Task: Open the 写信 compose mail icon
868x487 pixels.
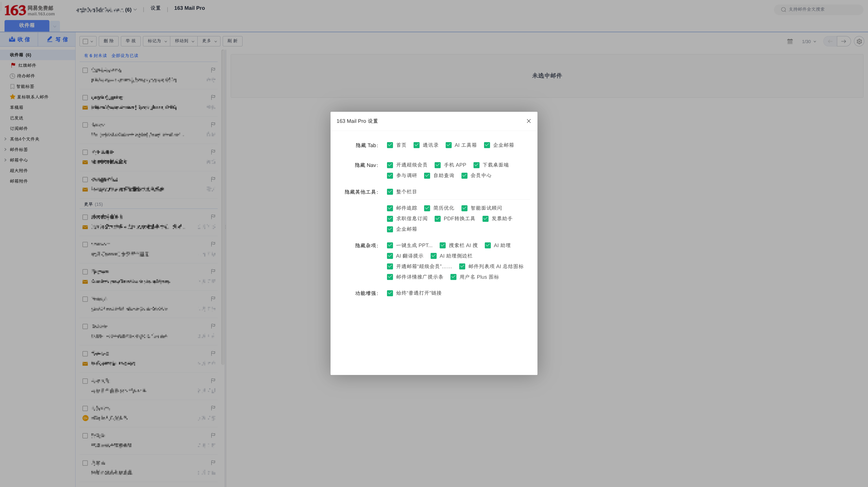Action: point(50,39)
